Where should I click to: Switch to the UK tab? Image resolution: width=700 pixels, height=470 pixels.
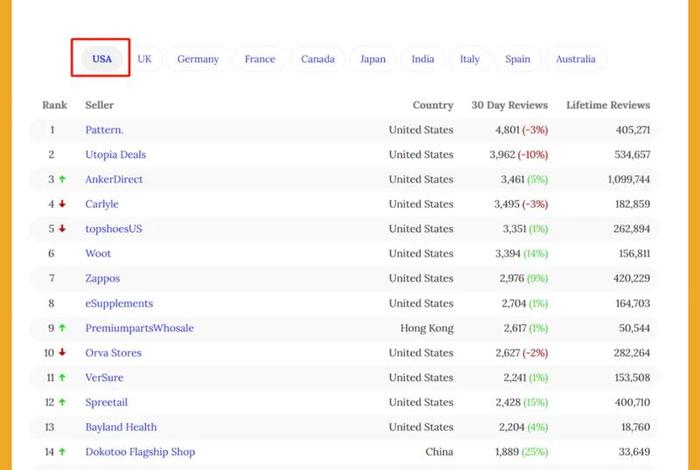pos(145,59)
